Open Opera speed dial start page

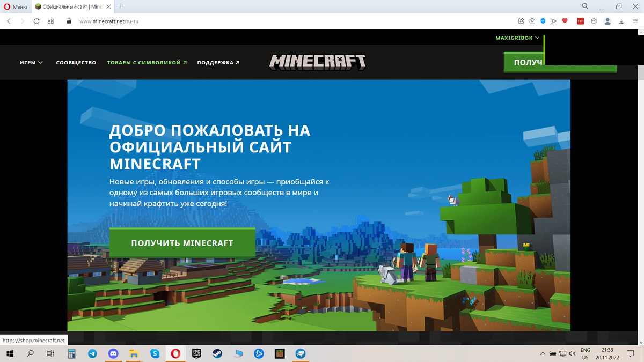[50, 21]
